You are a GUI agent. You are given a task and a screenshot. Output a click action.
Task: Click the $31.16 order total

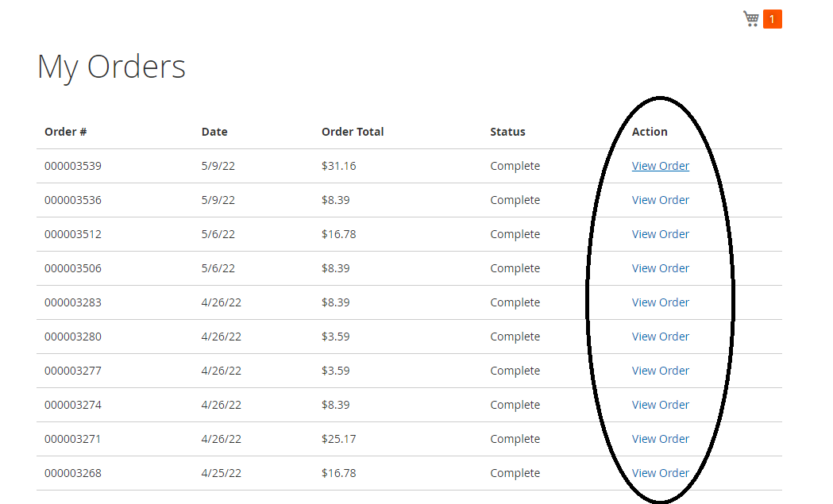(x=339, y=166)
